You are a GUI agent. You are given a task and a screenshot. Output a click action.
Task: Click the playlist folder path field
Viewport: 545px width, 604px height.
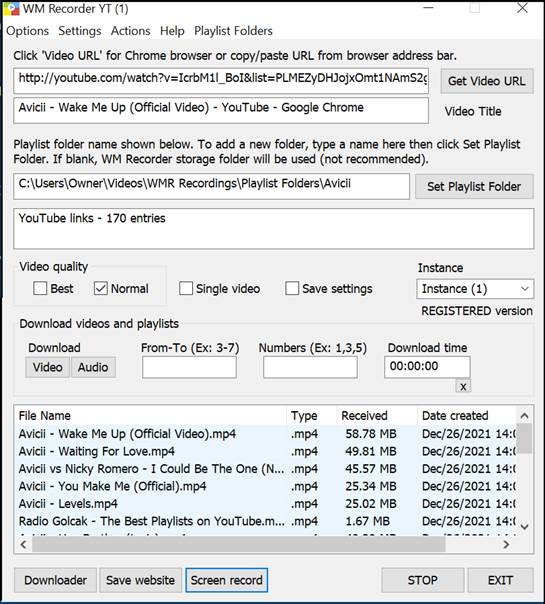211,186
